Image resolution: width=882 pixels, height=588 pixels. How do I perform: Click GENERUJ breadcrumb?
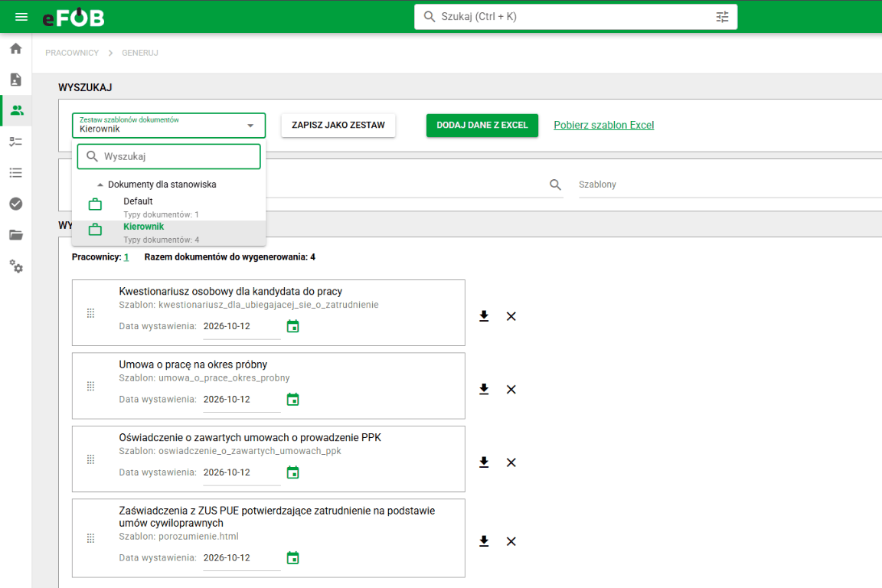pyautogui.click(x=140, y=53)
